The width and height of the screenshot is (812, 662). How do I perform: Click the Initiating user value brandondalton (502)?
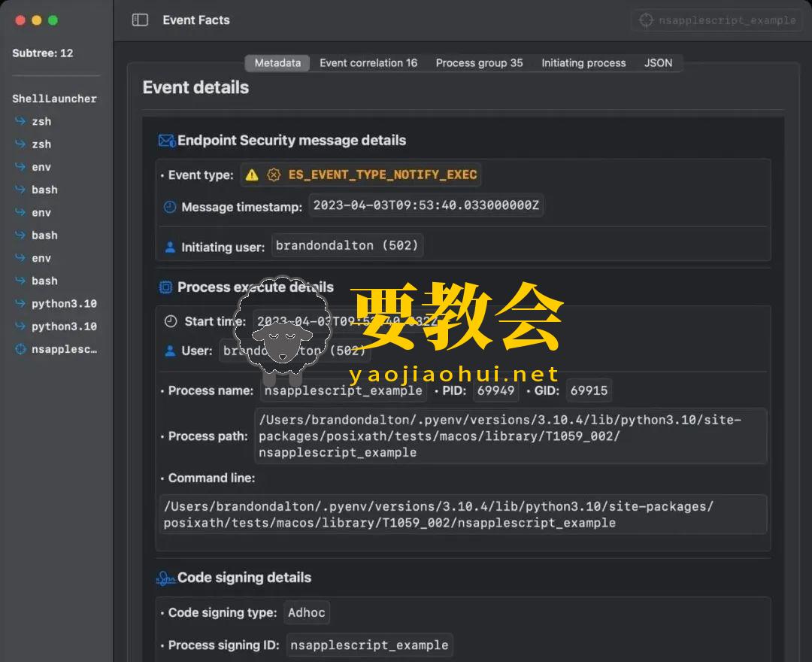(347, 245)
